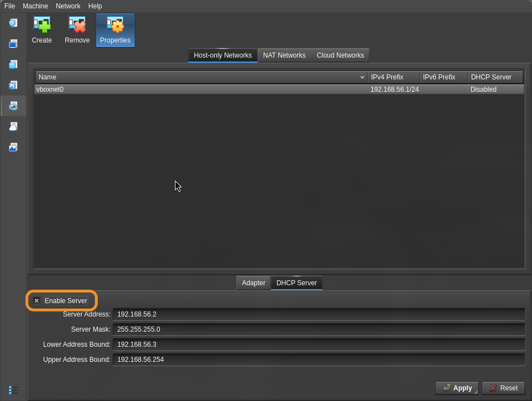Click the list view icon at sidebar bottom

[x=13, y=390]
